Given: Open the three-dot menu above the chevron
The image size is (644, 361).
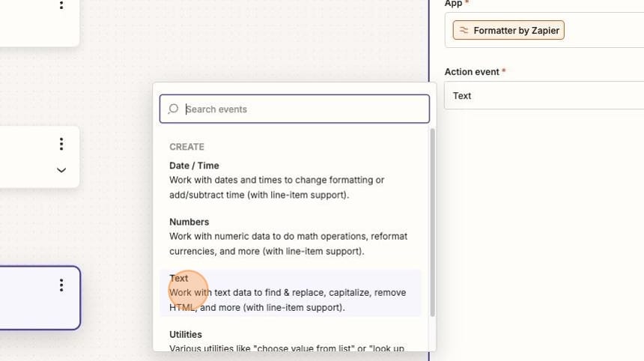Looking at the screenshot, I should [61, 144].
